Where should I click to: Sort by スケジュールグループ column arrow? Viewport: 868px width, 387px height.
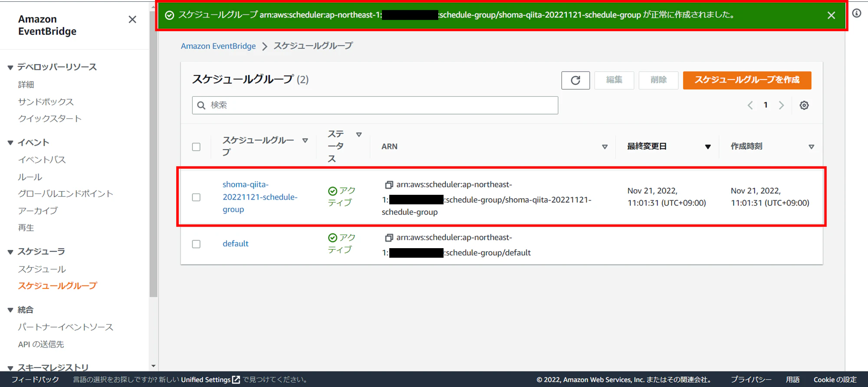[x=305, y=141]
